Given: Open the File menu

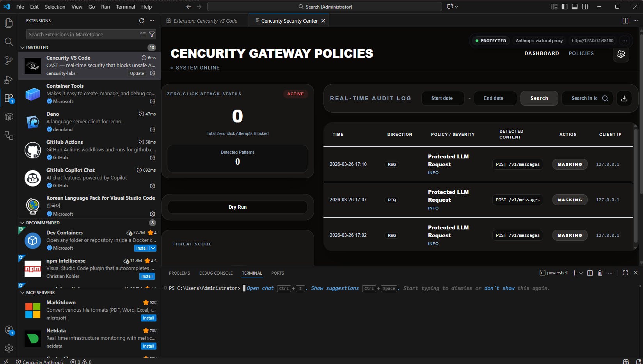Looking at the screenshot, I should point(20,7).
